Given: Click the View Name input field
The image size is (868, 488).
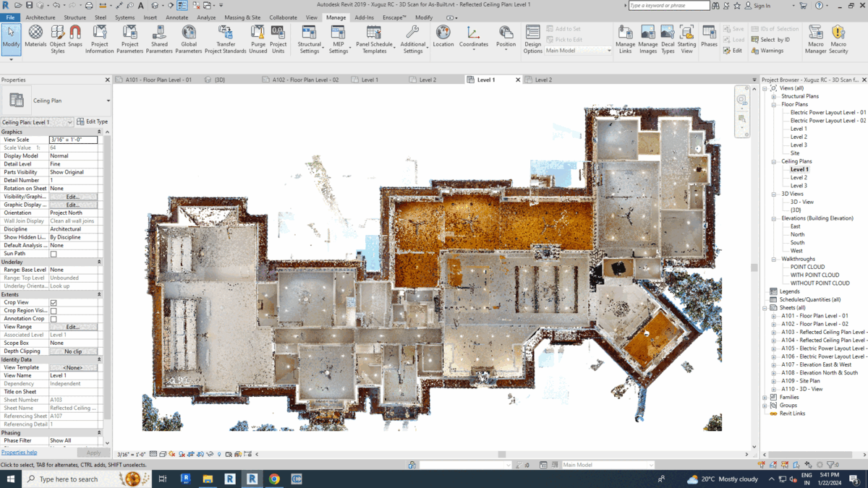Looking at the screenshot, I should [73, 376].
